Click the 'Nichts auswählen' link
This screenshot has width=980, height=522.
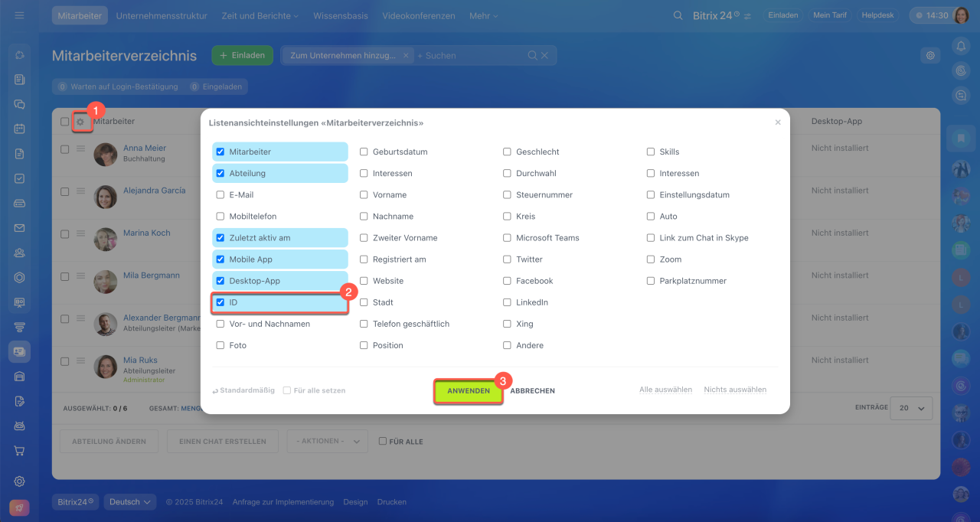coord(735,390)
